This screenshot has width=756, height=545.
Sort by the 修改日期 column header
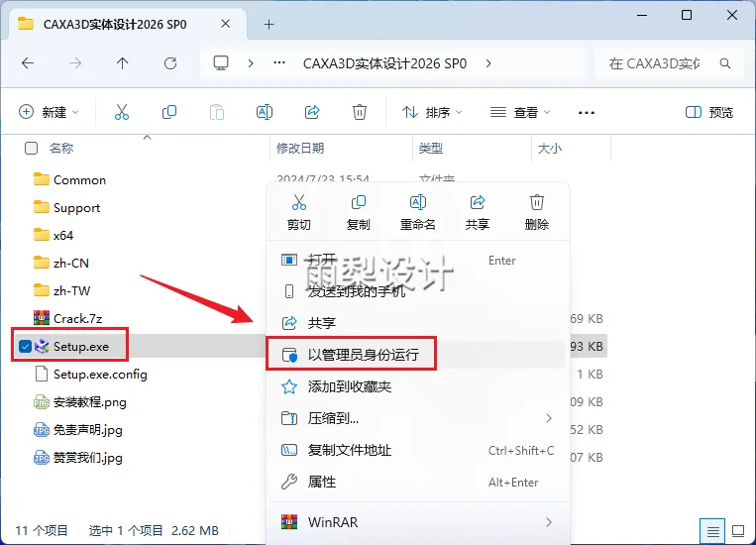(300, 148)
